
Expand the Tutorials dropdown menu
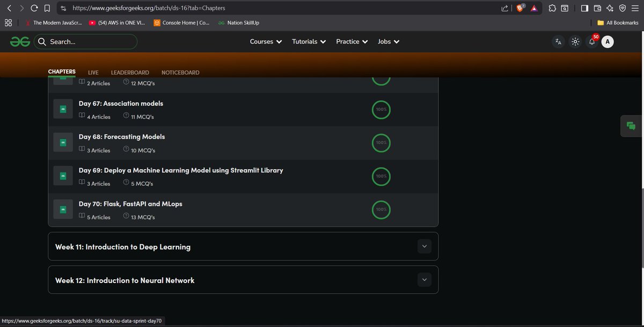coord(309,41)
